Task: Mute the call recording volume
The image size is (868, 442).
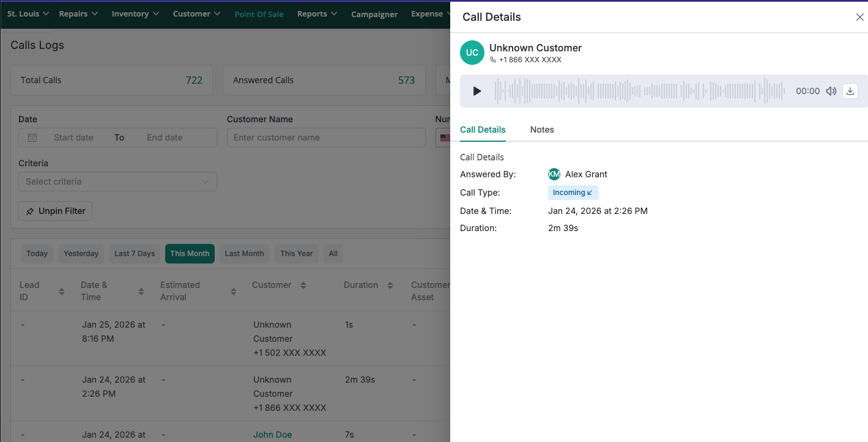Action: (831, 91)
